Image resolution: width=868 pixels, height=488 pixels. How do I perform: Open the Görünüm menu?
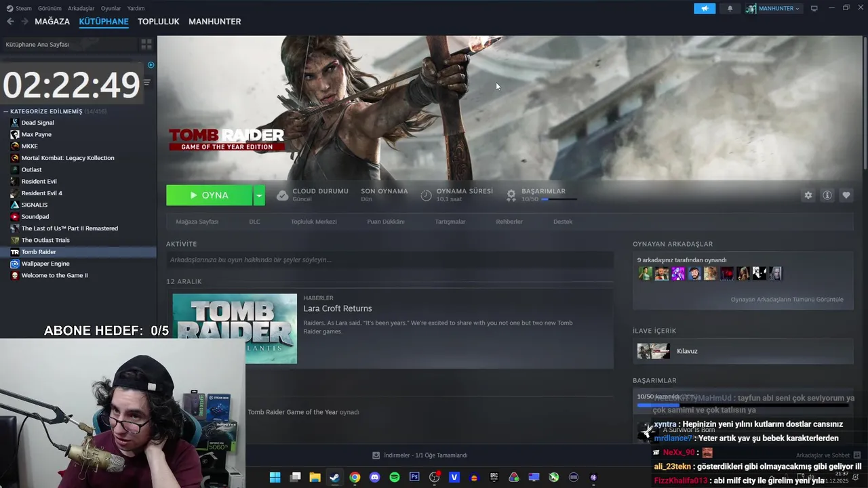(50, 8)
